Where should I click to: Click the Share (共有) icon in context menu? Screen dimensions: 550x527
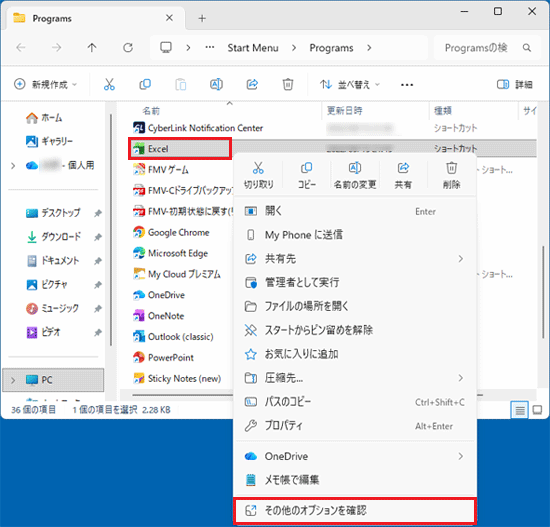click(x=403, y=168)
